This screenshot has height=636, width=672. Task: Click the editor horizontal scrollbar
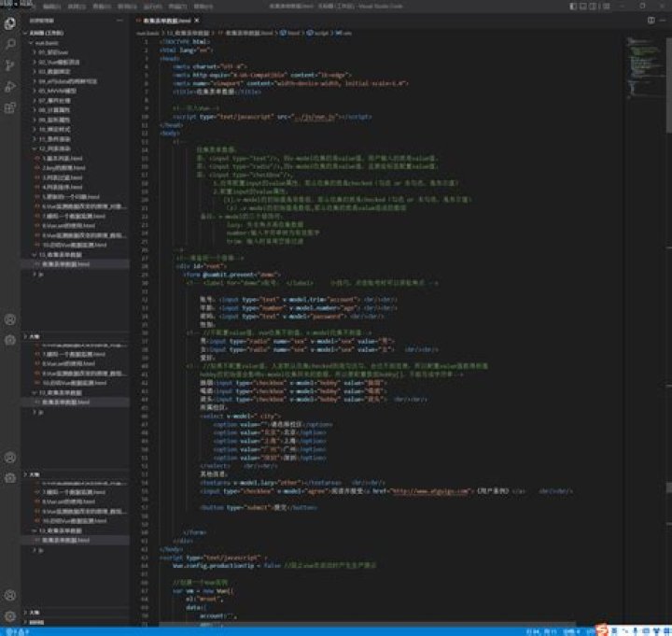pyautogui.click(x=367, y=624)
